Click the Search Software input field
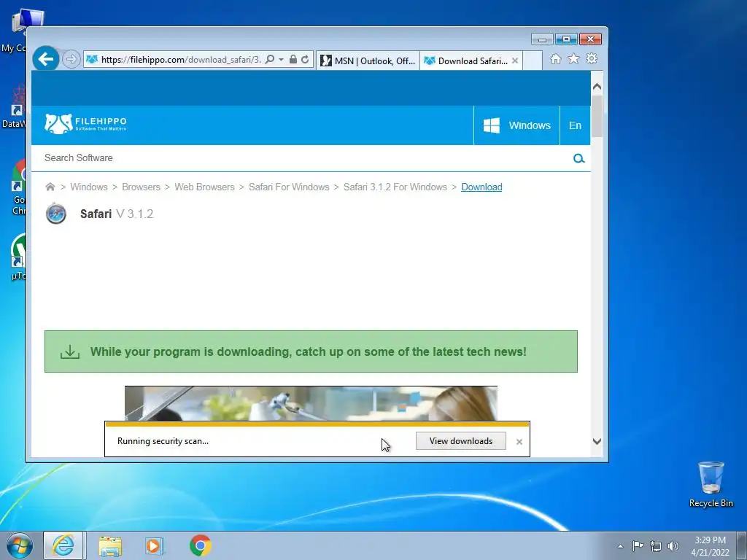The image size is (747, 560). click(x=305, y=157)
